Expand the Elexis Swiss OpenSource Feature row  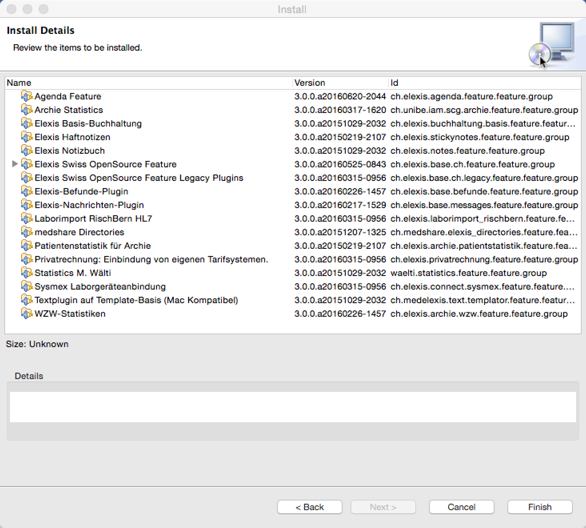tap(15, 164)
